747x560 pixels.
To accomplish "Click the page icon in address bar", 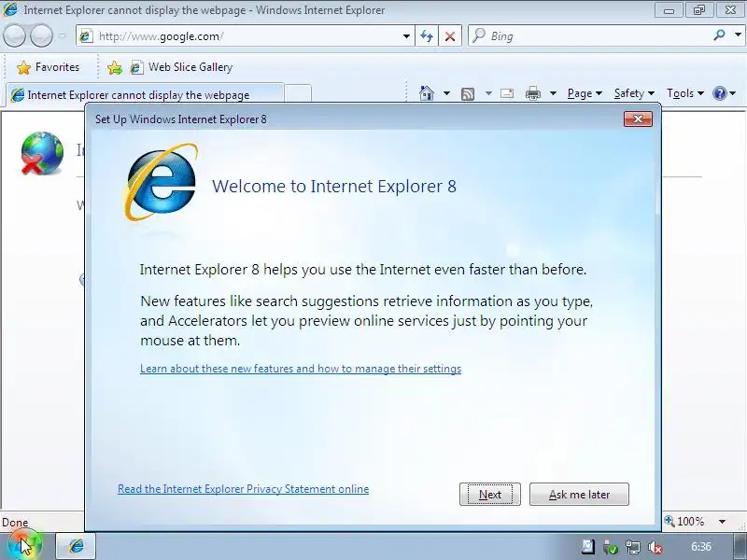I will click(86, 36).
